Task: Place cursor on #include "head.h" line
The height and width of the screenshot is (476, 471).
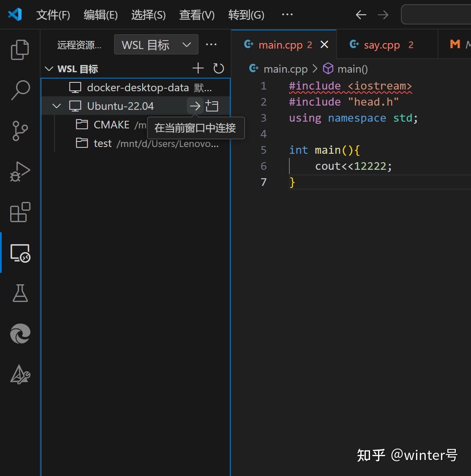Action: point(343,102)
